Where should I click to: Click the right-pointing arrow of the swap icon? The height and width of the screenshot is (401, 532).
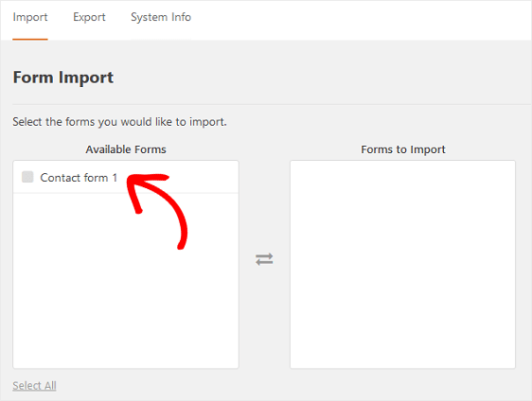pos(264,255)
